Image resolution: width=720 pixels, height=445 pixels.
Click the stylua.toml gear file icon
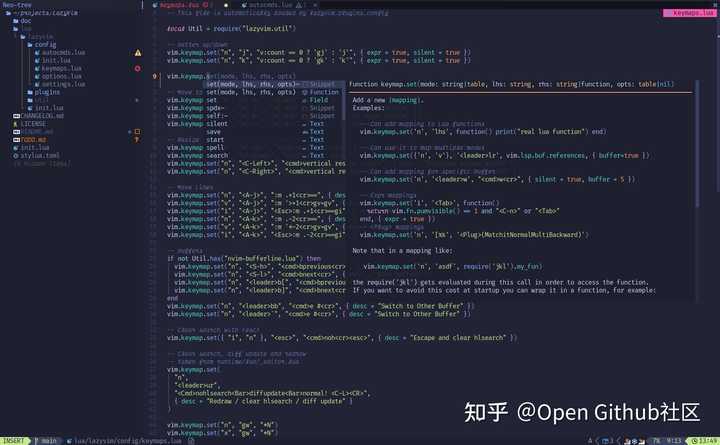pyautogui.click(x=13, y=155)
